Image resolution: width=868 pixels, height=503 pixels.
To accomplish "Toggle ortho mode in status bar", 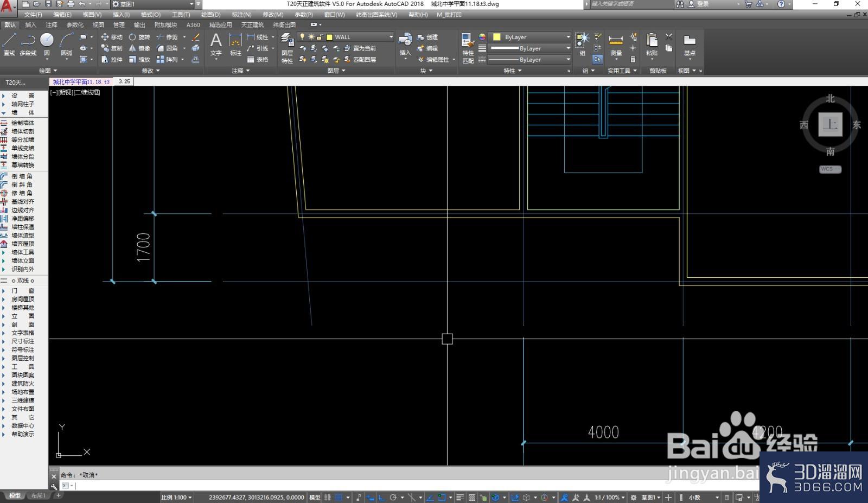I will point(382,497).
